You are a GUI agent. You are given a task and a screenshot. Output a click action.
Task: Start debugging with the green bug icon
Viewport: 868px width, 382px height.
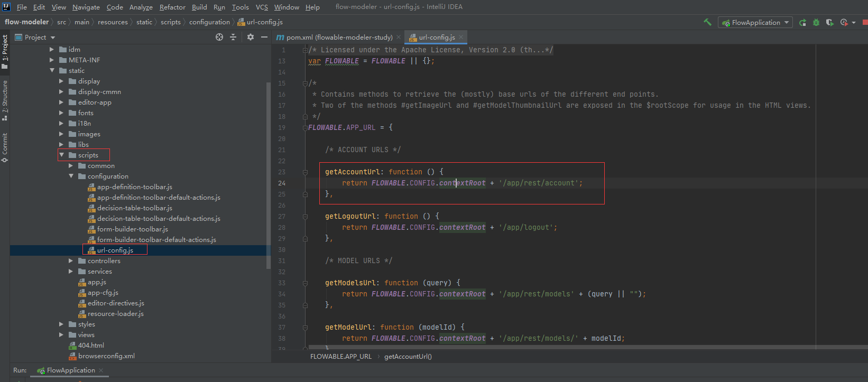[816, 22]
